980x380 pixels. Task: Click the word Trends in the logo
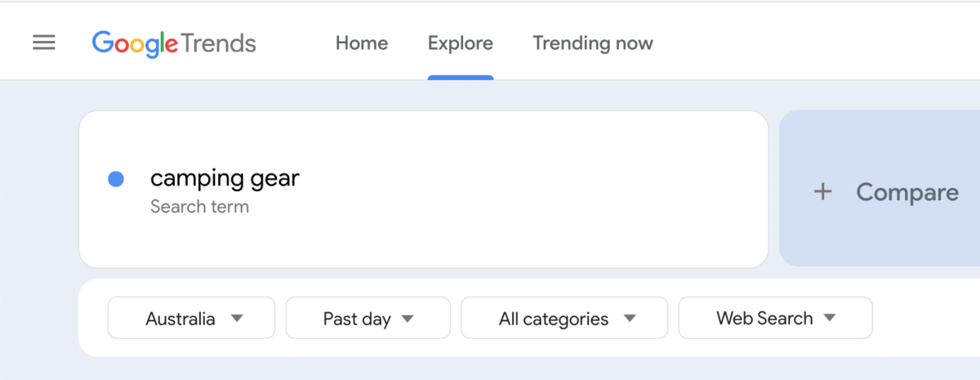(219, 42)
